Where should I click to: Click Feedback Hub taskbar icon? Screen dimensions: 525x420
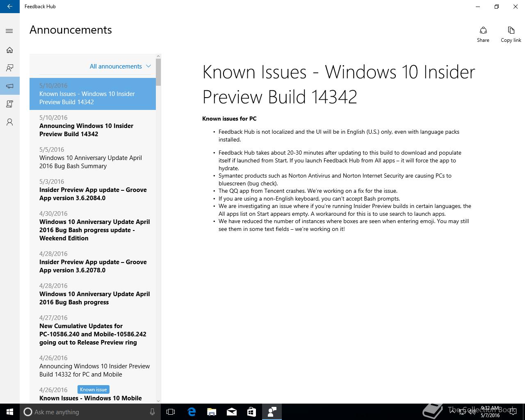click(272, 412)
